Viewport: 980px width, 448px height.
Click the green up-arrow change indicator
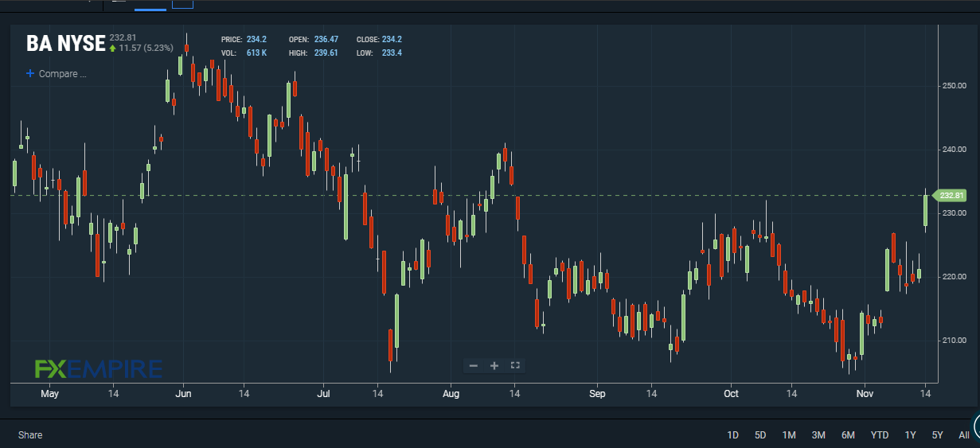[x=113, y=48]
